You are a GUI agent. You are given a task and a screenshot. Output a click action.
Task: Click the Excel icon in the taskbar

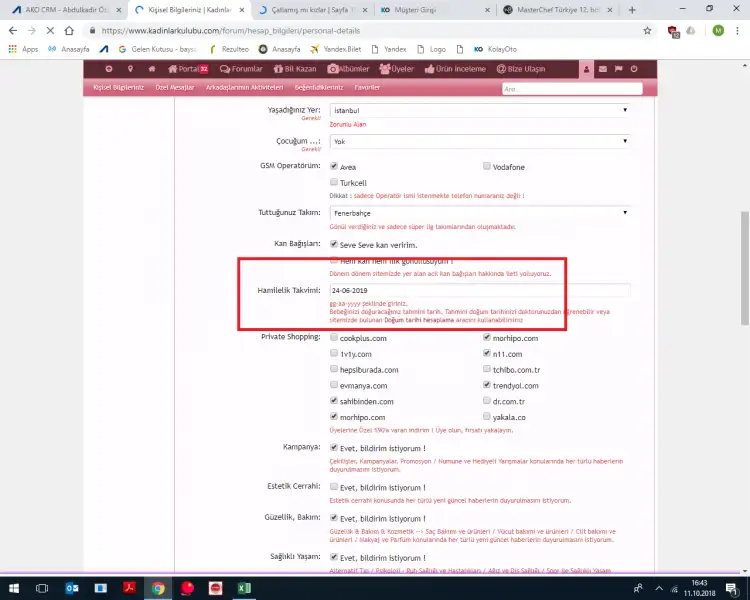(x=243, y=588)
